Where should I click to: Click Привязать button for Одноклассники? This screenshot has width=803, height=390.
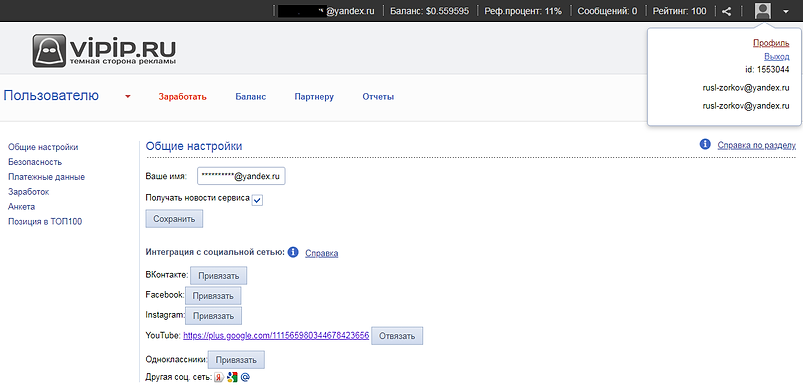coord(236,360)
